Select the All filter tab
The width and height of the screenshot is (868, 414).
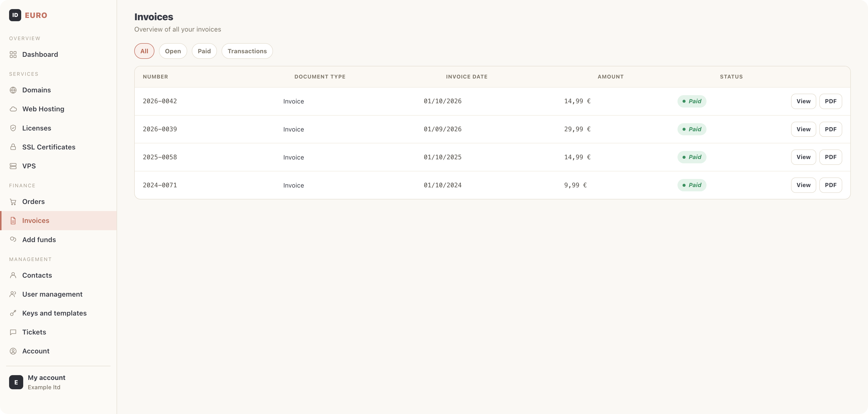pos(144,51)
